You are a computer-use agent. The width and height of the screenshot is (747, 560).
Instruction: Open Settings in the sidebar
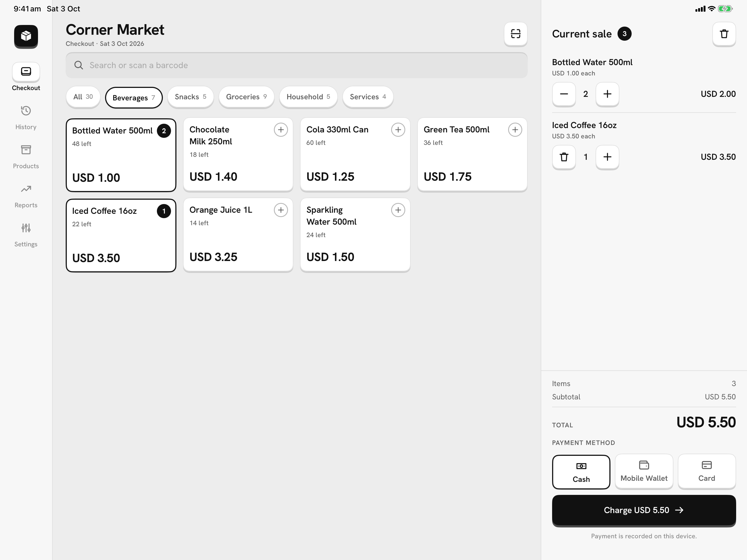26,235
